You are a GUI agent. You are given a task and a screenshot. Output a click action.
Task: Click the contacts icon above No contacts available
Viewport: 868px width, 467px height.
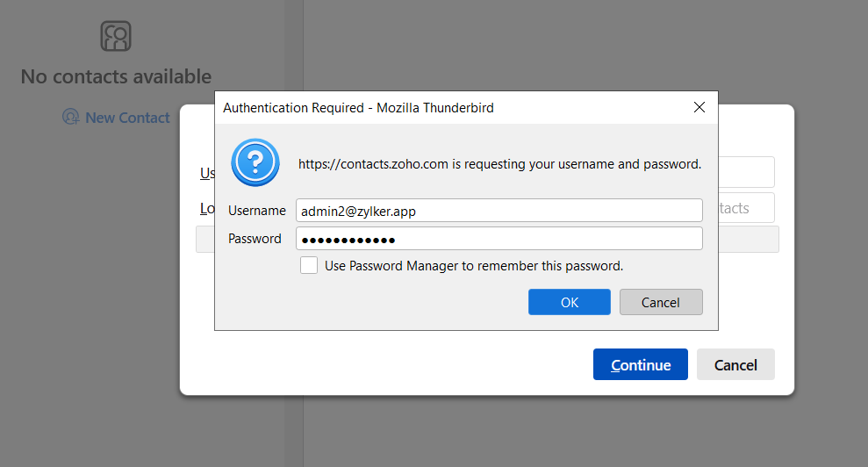[x=116, y=36]
